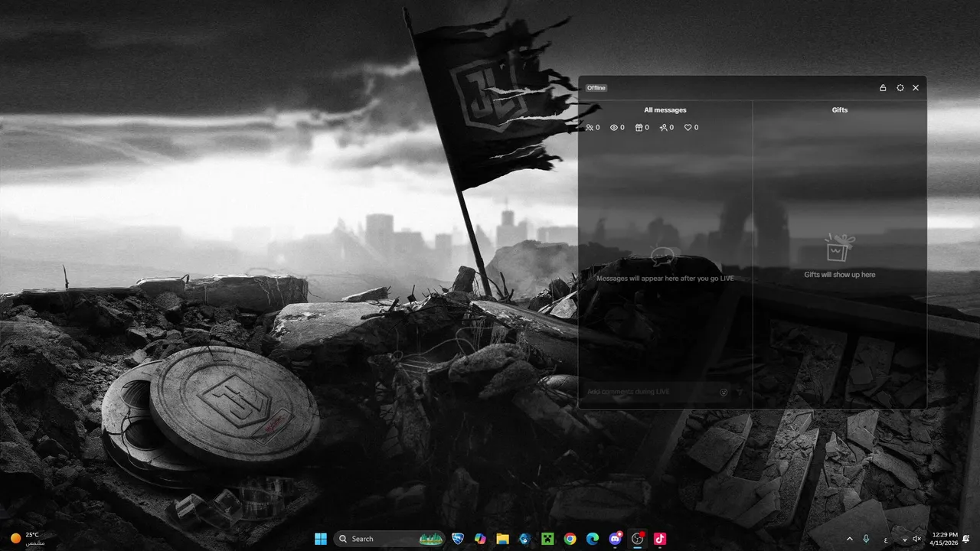
Task: Select the All messages tab
Action: [x=665, y=110]
